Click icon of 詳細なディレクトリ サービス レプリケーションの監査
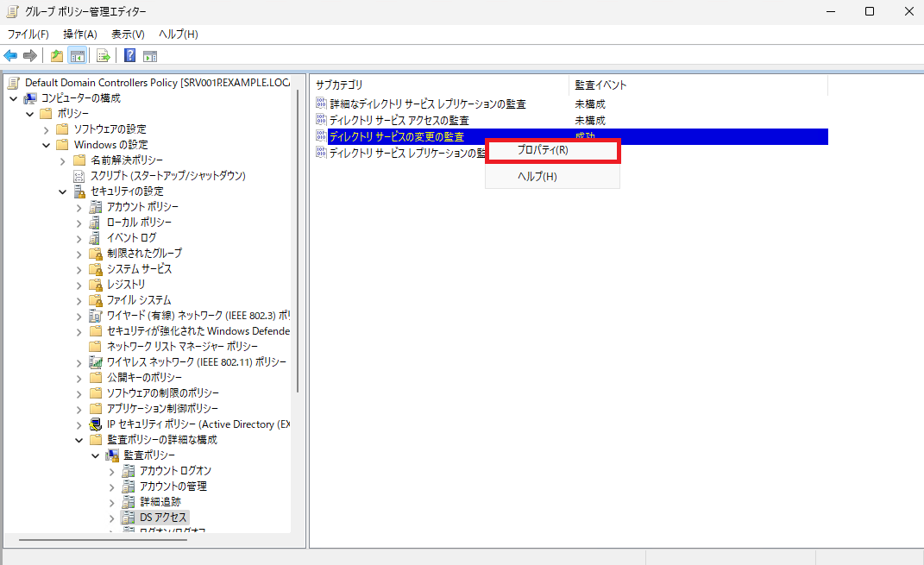 321,104
